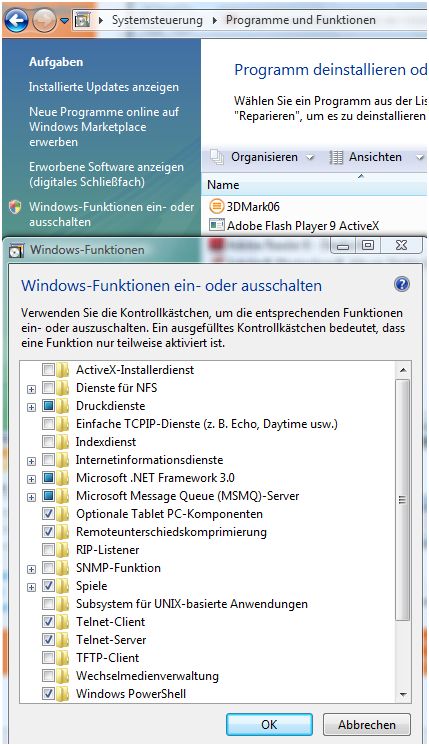Viewport: 429px width, 746px height.
Task: Open Erworbene Software anzeigen link
Action: click(106, 175)
